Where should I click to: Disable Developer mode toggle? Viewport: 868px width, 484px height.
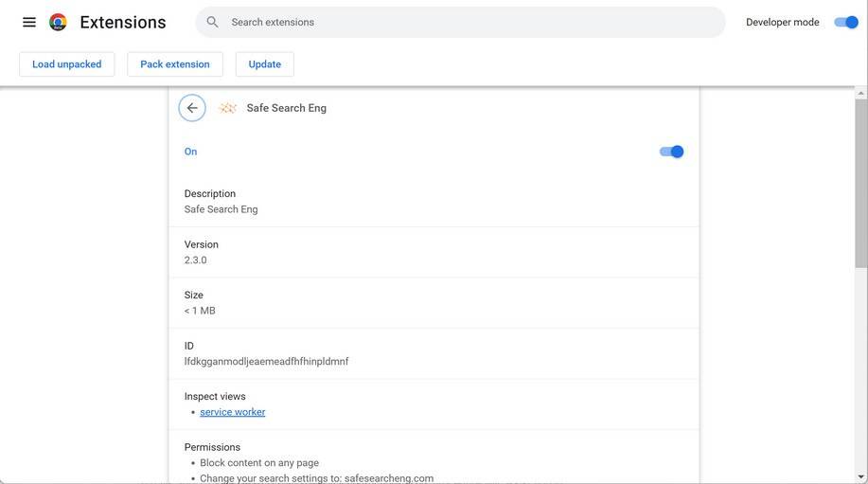tap(845, 22)
